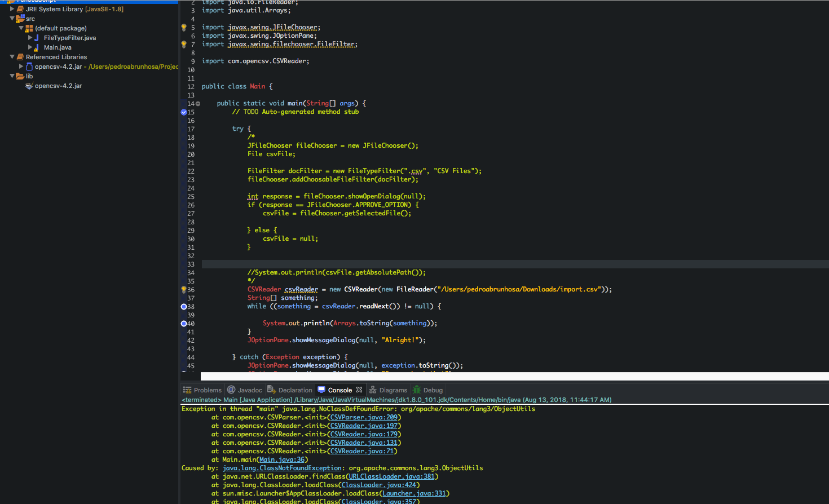Collapse the JRE System Library node

click(x=12, y=9)
